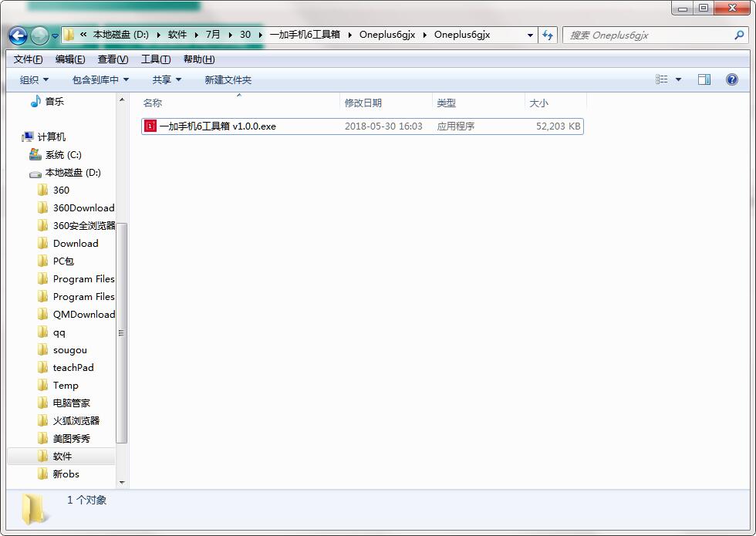Screen dimensions: 756x536
Task: Click the 火狐浏览器 folder icon
Action: click(x=43, y=421)
